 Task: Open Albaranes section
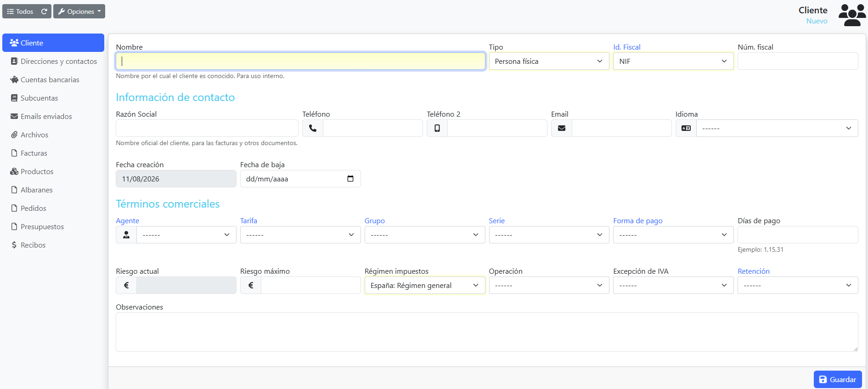click(x=53, y=190)
